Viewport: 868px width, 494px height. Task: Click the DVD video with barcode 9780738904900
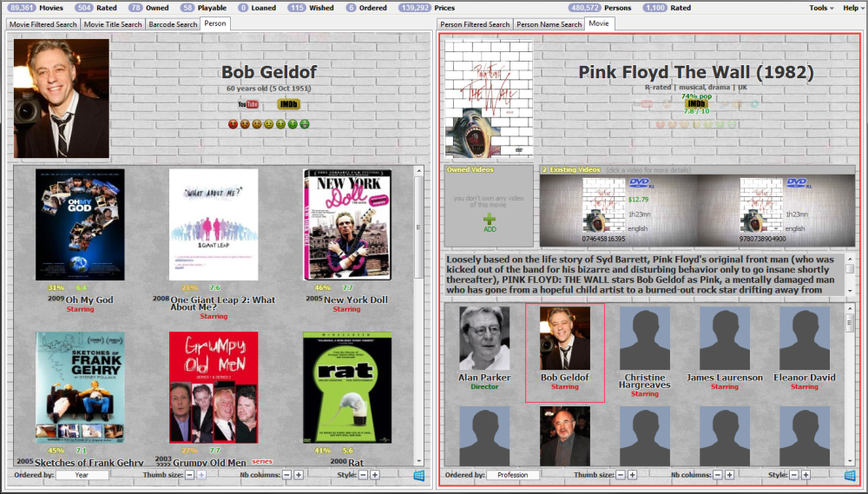[x=775, y=210]
